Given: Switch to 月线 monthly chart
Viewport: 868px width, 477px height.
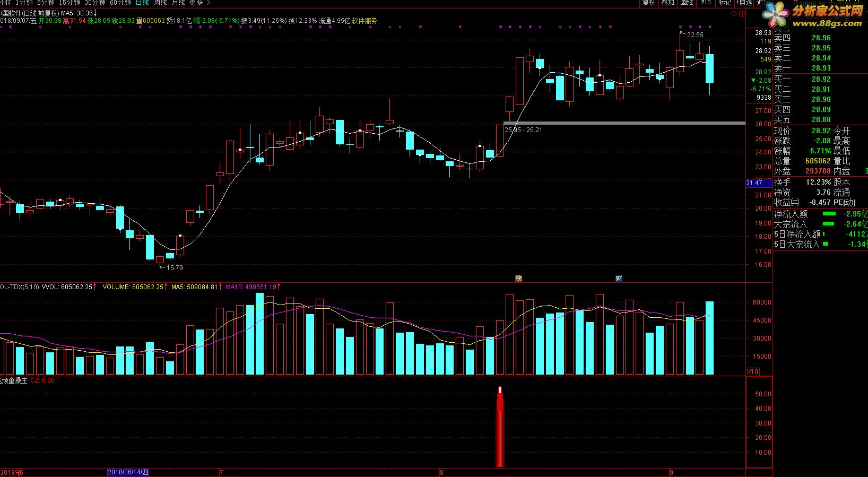Looking at the screenshot, I should (x=178, y=3).
